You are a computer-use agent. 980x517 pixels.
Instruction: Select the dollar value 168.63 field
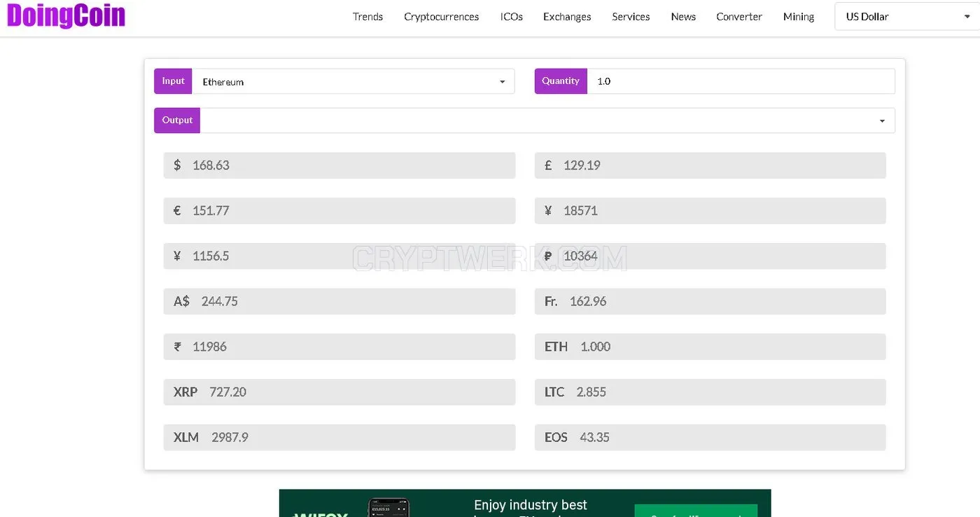click(339, 165)
